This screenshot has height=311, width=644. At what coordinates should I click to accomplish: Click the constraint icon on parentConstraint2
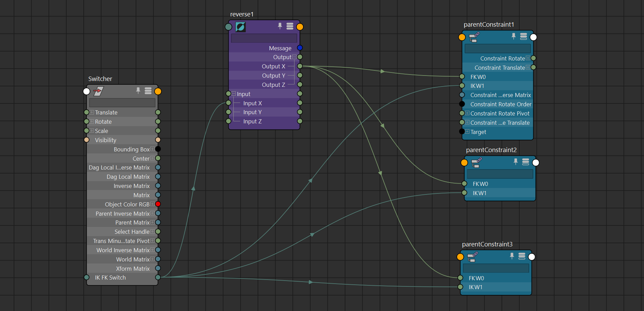(476, 163)
